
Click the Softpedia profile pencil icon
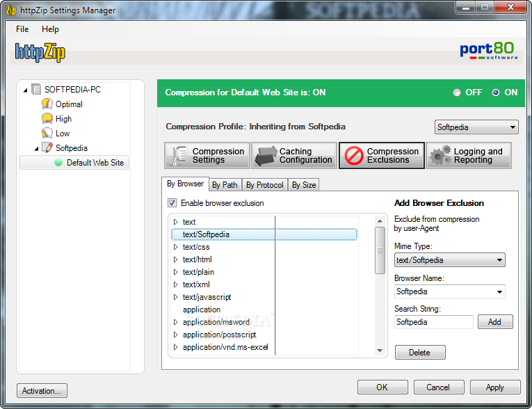pos(47,147)
